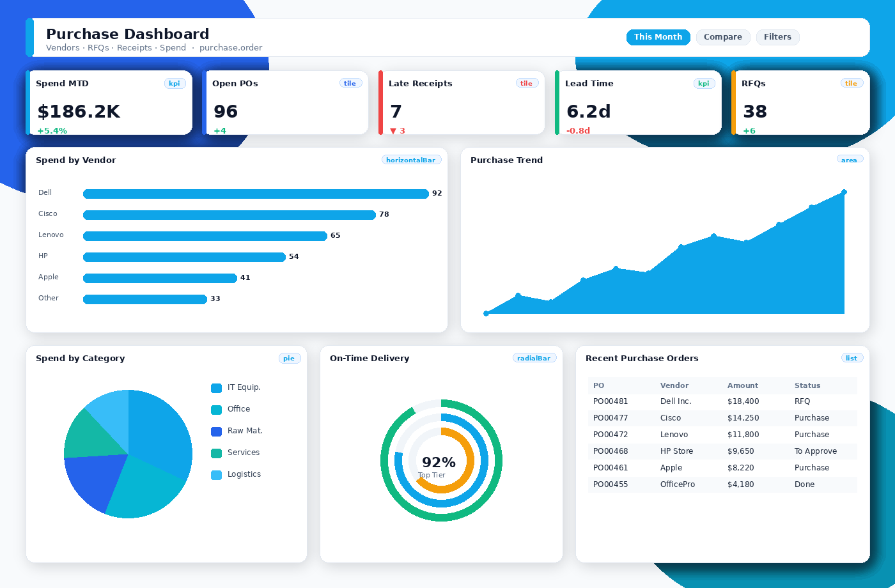895x588 pixels.
Task: Open purchase order PO00461
Action: 722,468
